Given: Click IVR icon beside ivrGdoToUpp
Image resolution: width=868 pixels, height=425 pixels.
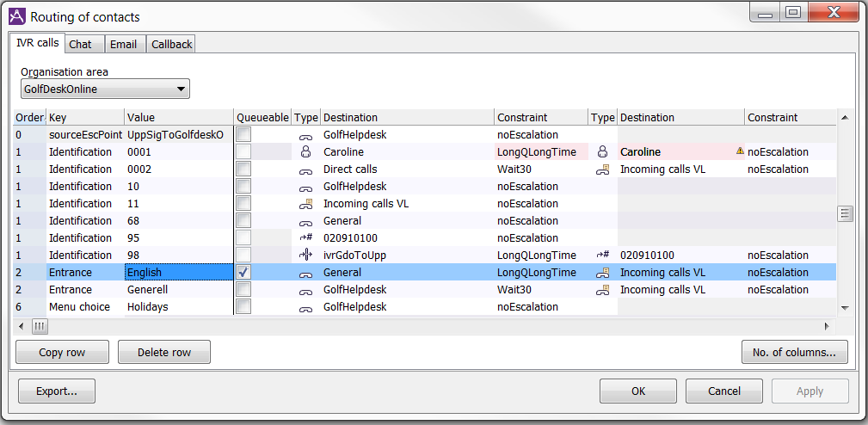Looking at the screenshot, I should coord(305,256).
